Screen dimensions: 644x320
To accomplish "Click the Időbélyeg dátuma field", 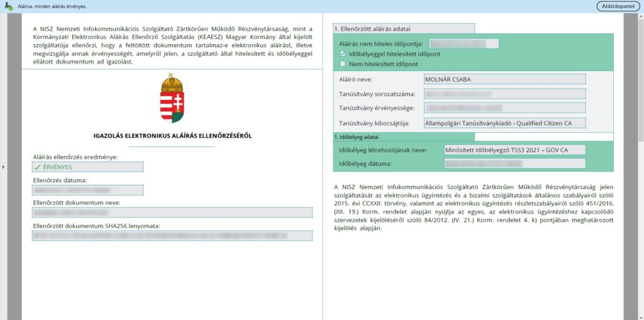I will (x=514, y=163).
